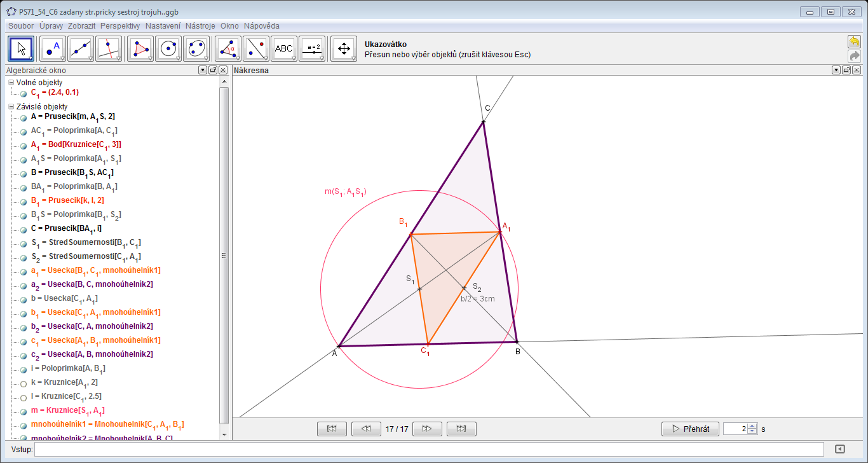Click the undo arrow icon
The height and width of the screenshot is (463, 868).
[x=854, y=41]
